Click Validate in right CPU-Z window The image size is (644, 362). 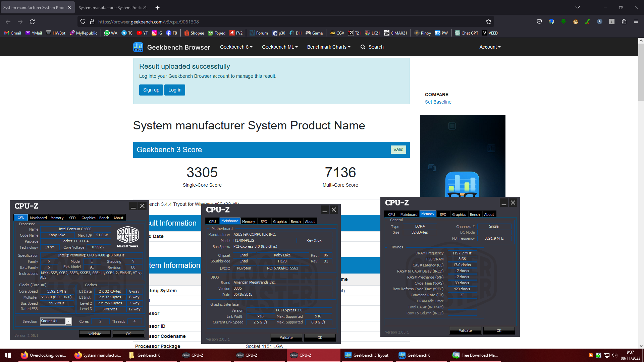point(465,330)
